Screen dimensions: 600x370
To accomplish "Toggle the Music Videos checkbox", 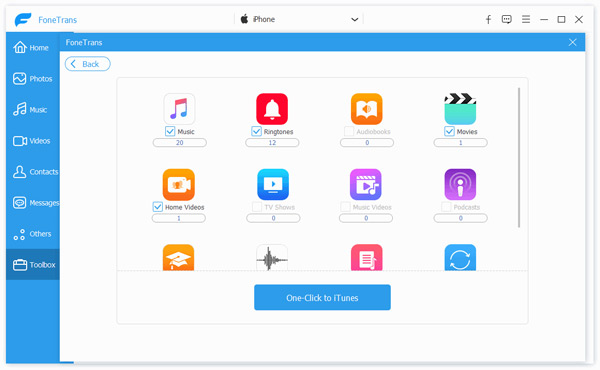I will click(x=345, y=207).
